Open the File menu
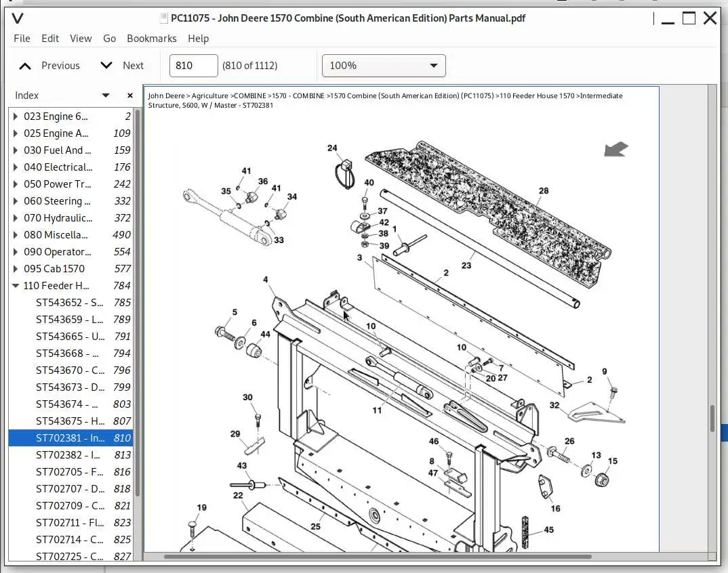This screenshot has height=573, width=728. pyautogui.click(x=22, y=39)
